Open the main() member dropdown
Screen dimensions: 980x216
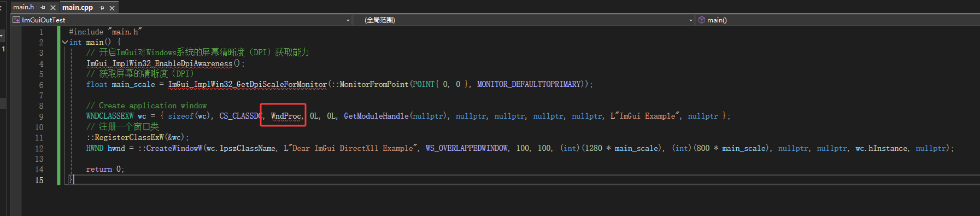point(837,20)
